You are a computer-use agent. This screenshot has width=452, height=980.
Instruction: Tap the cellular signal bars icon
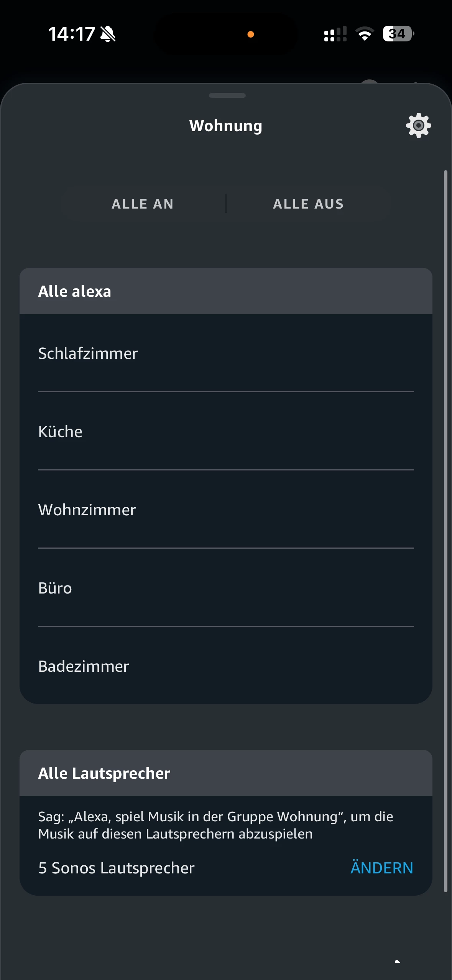tap(335, 34)
